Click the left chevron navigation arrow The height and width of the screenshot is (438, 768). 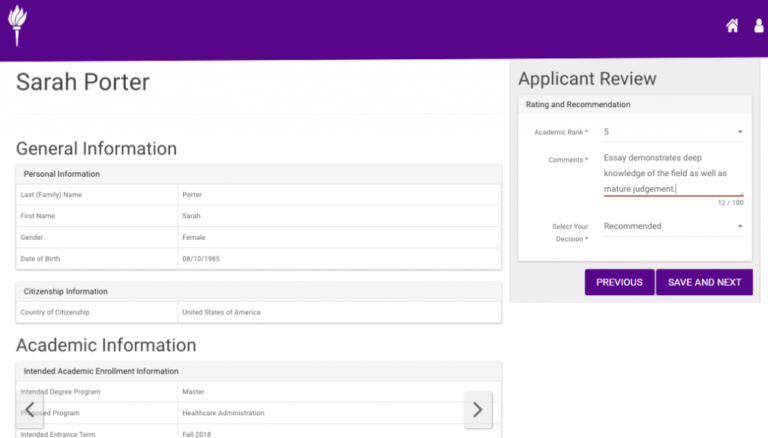(x=30, y=409)
